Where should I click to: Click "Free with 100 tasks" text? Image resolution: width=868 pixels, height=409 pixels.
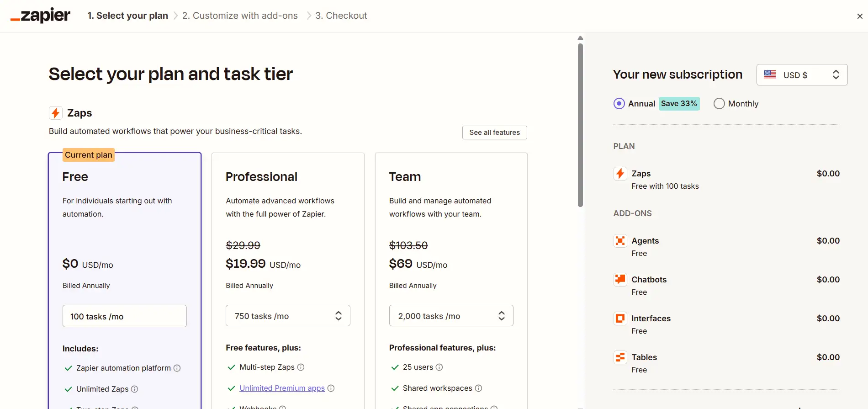[665, 186]
